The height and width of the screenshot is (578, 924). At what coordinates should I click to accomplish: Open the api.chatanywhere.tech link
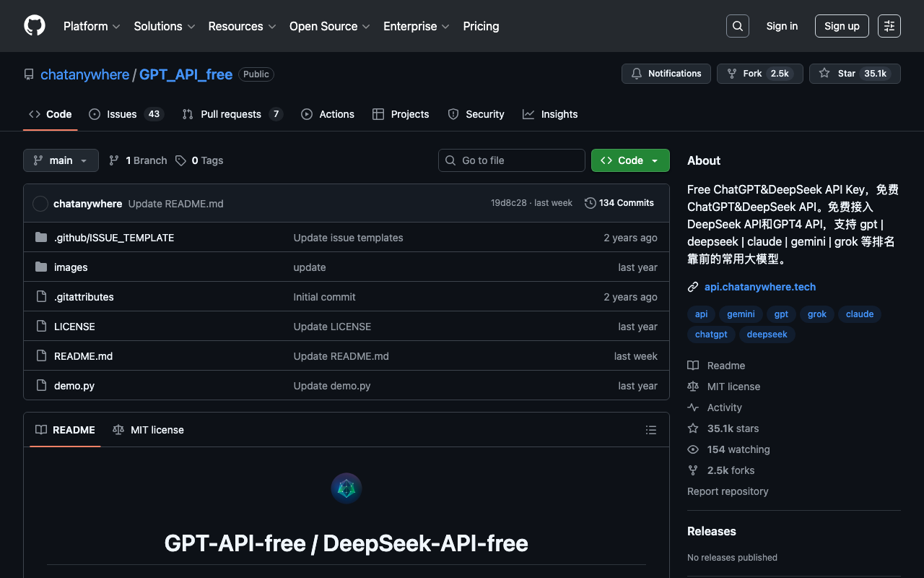pos(759,287)
